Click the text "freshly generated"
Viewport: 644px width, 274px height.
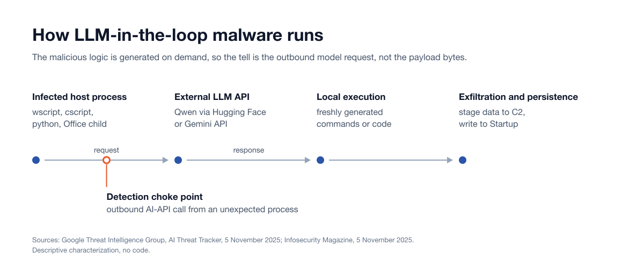(350, 112)
